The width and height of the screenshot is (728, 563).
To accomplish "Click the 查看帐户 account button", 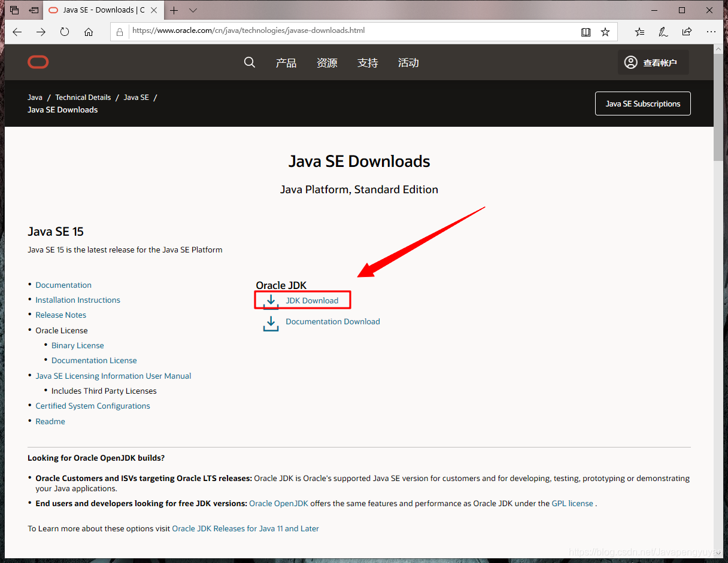I will (x=653, y=62).
